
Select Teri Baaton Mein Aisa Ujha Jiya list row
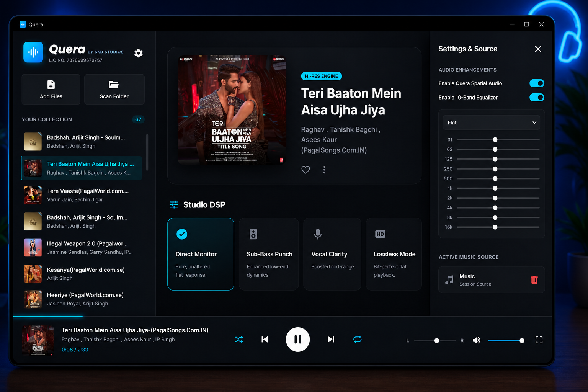coord(82,168)
